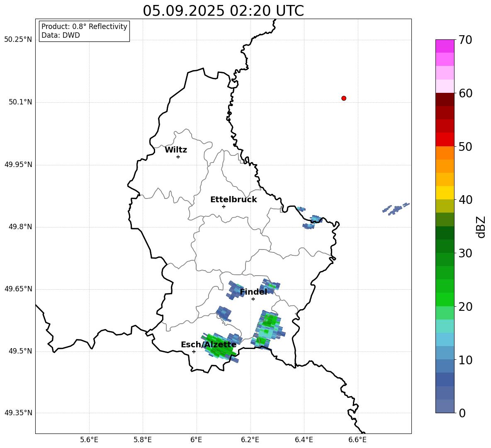Click the 6.6°E longitude label
The width and height of the screenshot is (491, 448).
click(357, 440)
